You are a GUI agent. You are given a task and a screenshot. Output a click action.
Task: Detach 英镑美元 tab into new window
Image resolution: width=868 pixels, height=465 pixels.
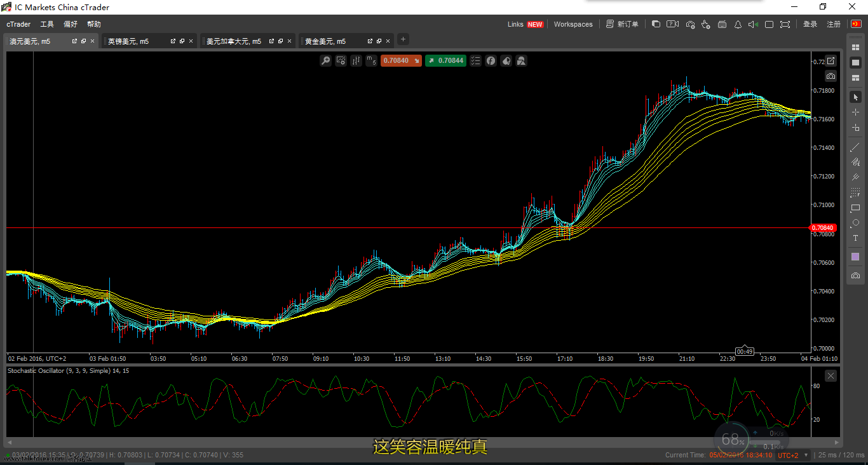pyautogui.click(x=173, y=41)
